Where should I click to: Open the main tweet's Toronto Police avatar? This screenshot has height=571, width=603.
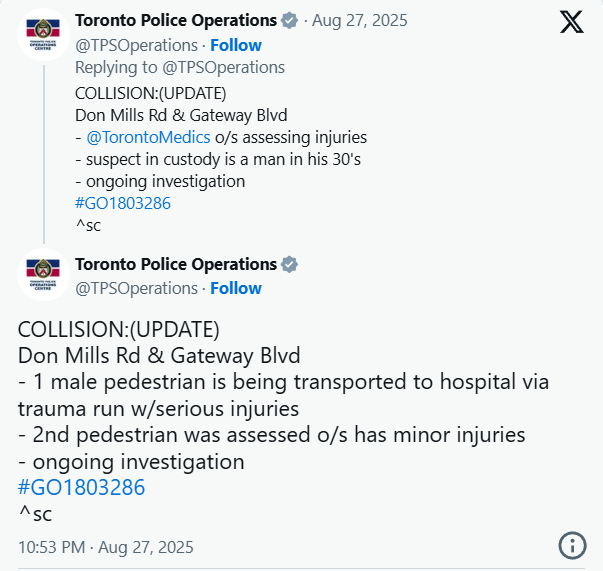[43, 275]
